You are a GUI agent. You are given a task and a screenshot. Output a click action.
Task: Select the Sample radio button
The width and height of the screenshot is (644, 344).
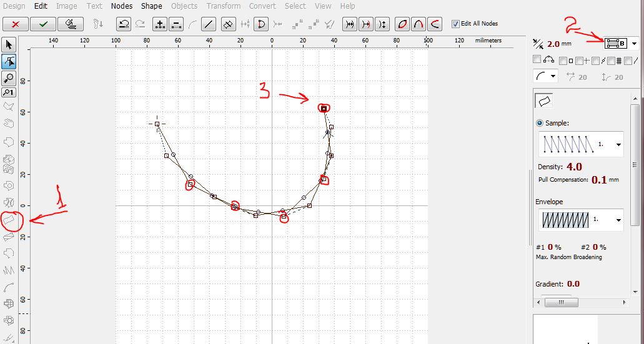[x=539, y=123]
